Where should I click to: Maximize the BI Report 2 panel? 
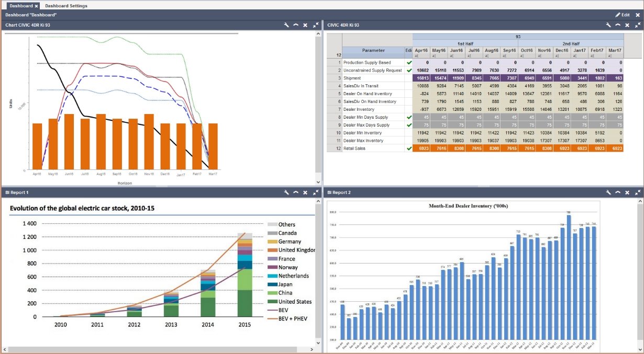point(638,192)
